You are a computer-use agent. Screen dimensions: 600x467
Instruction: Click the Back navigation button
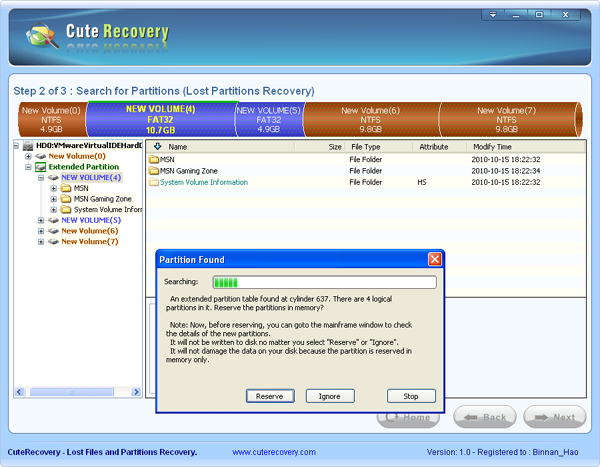click(x=485, y=417)
